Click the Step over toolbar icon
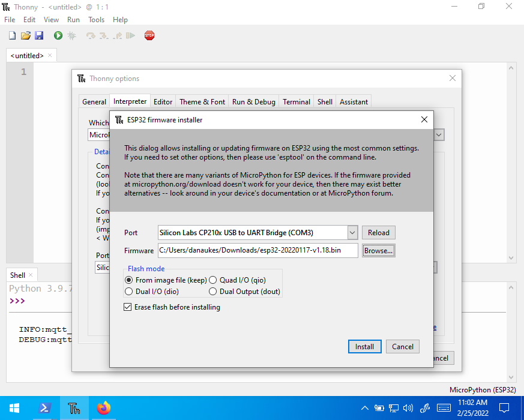 91,35
